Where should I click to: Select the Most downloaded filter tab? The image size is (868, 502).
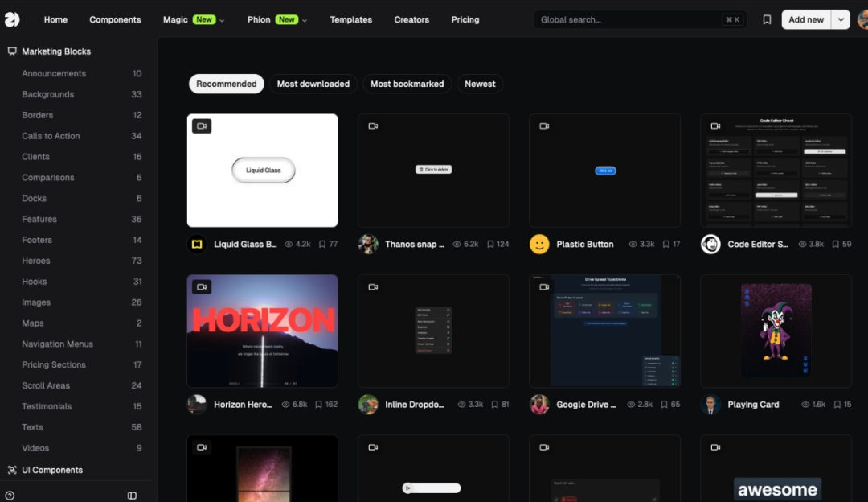point(313,84)
